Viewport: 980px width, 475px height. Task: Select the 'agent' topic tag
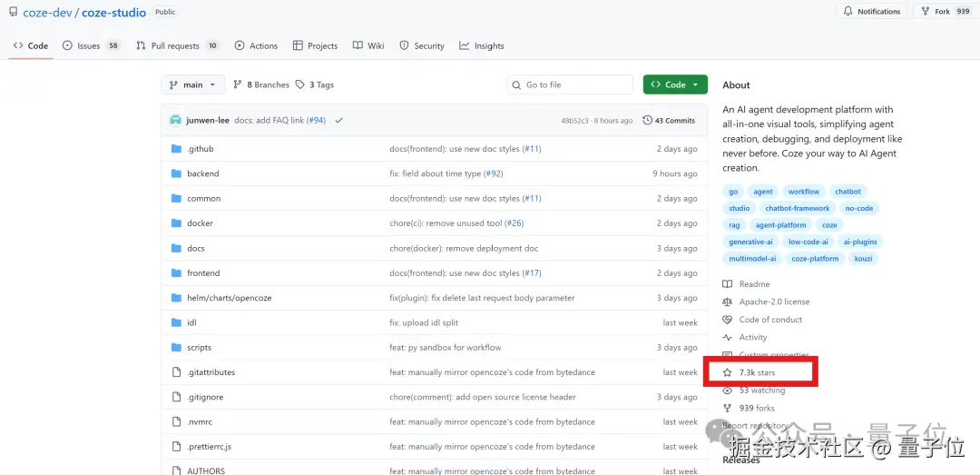click(762, 192)
